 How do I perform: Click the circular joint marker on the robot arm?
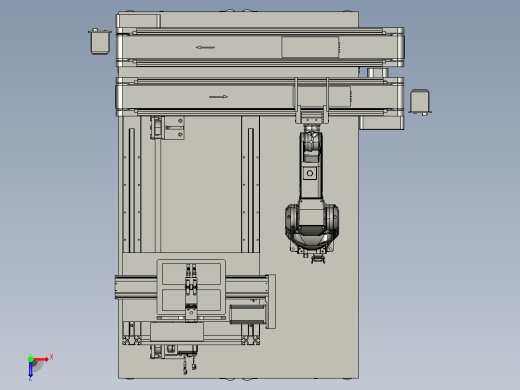(310, 173)
